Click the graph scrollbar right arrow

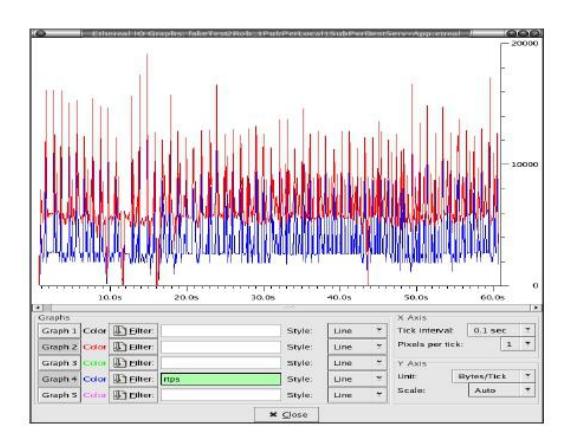tap(536, 308)
